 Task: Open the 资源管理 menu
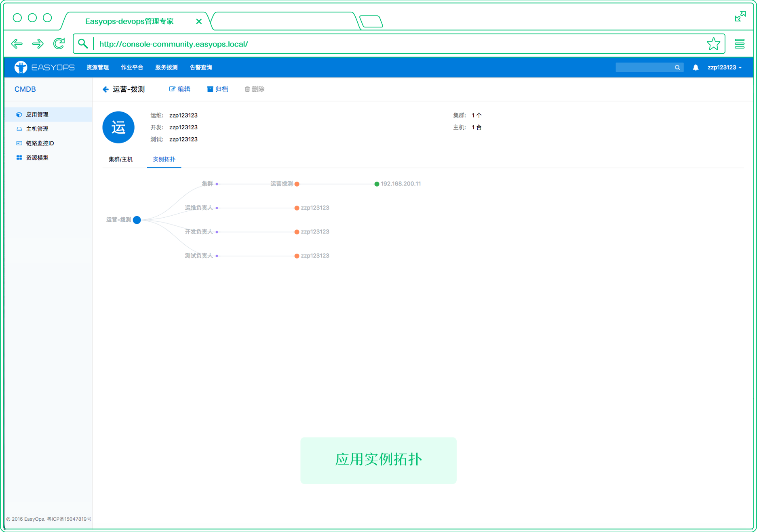click(97, 67)
